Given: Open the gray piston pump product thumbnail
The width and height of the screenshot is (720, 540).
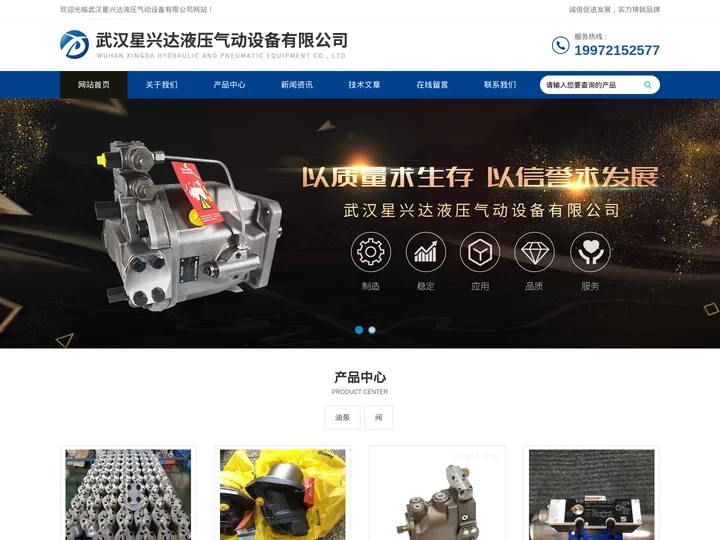Looking at the screenshot, I should tap(437, 495).
